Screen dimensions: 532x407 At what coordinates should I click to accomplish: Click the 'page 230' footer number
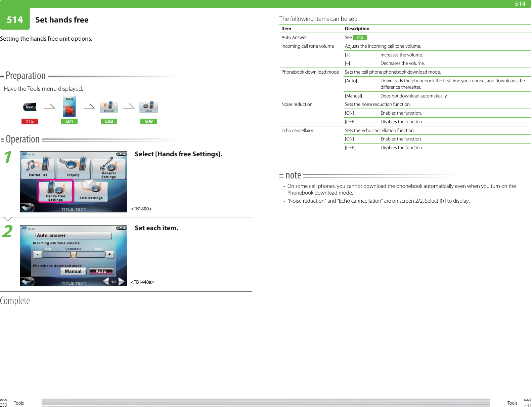tap(4, 403)
